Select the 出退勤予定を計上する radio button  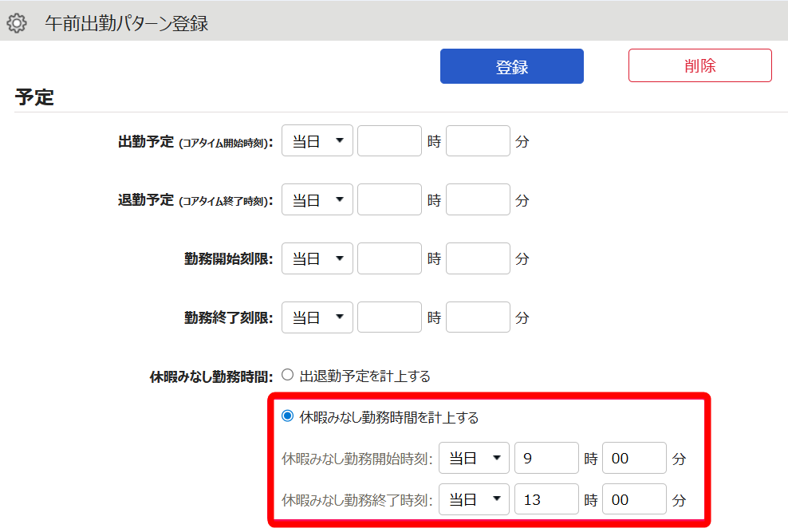[x=287, y=375]
